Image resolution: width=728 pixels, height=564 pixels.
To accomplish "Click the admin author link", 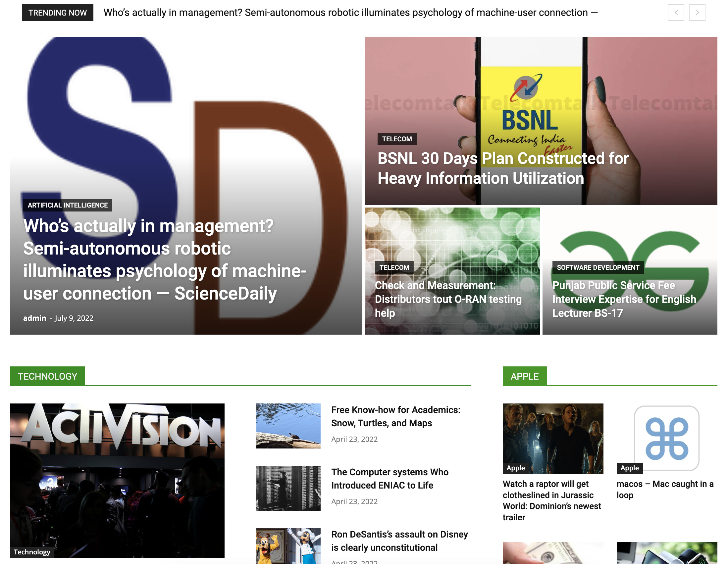I will [x=35, y=318].
